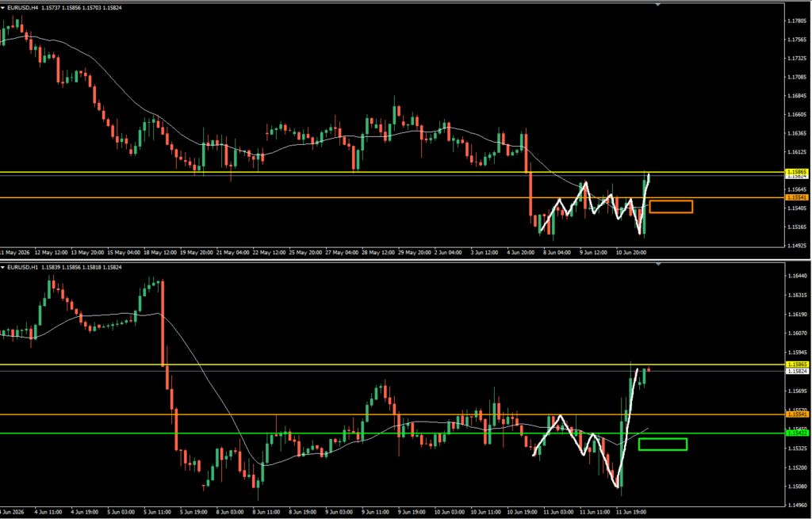
Task: Click the EURUSD,H4 chart title text
Action: (x=23, y=8)
